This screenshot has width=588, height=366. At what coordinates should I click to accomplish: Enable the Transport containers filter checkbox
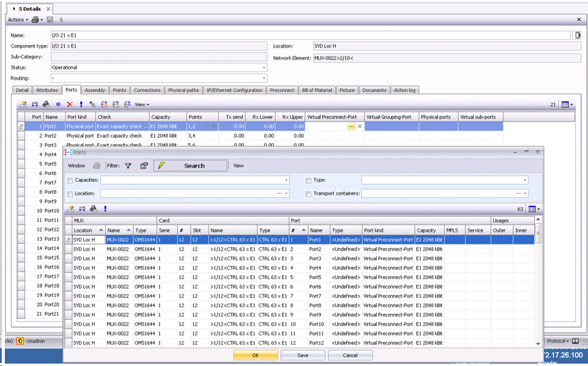[x=308, y=194]
